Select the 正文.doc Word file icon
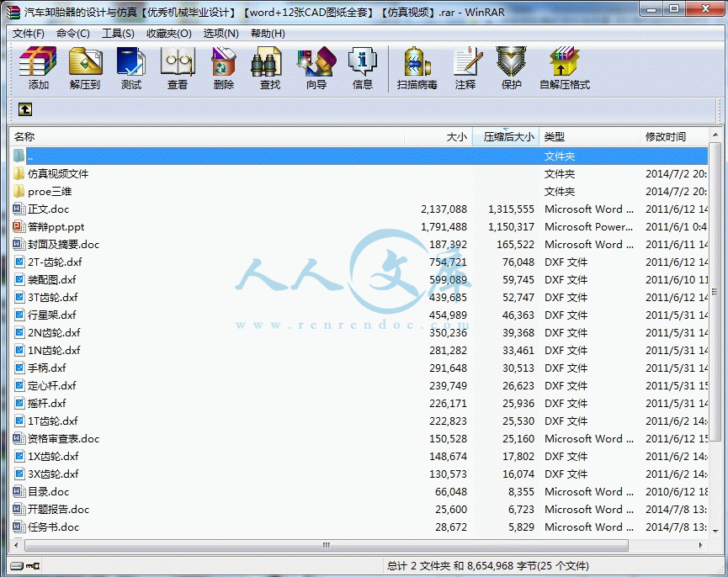The height and width of the screenshot is (577, 728). tap(19, 209)
